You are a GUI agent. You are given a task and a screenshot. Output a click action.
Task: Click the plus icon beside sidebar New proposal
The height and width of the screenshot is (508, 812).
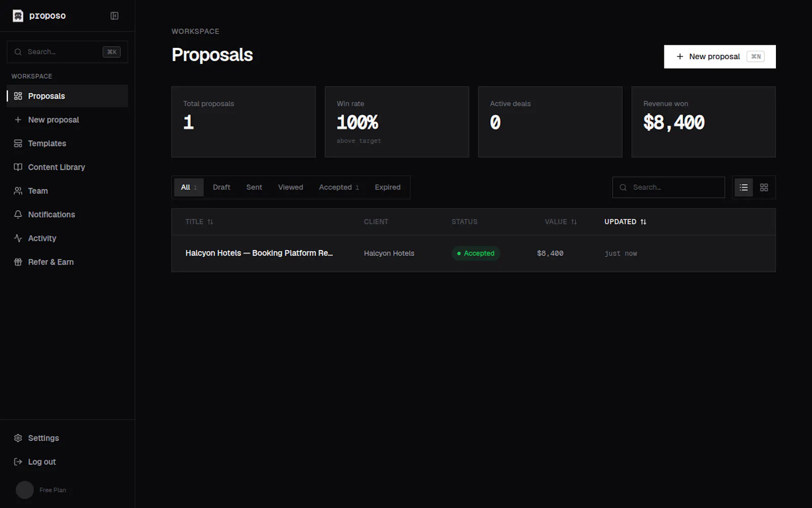click(x=18, y=120)
